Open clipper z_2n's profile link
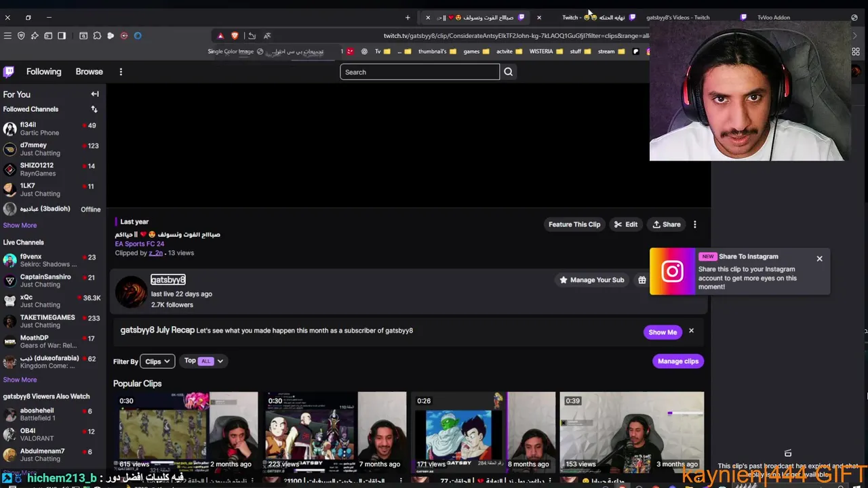868x488 pixels. pos(155,253)
